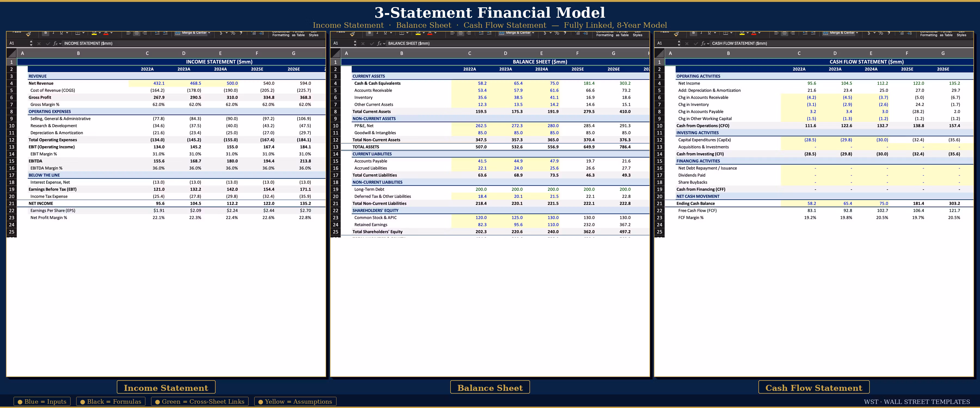Open Format as Table in Balance Sheet toolbar

click(622, 34)
